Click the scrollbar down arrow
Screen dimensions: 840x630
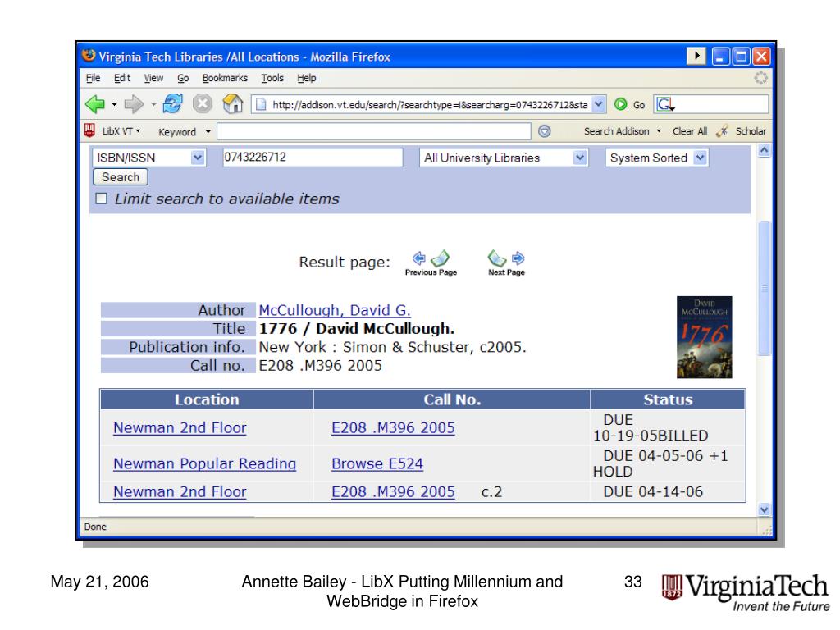(765, 509)
